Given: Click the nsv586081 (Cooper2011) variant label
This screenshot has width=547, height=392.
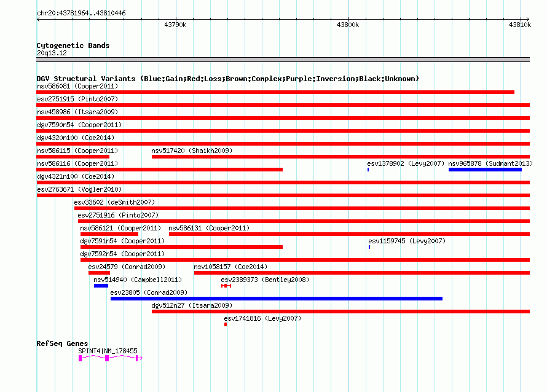Looking at the screenshot, I should click(x=77, y=86).
